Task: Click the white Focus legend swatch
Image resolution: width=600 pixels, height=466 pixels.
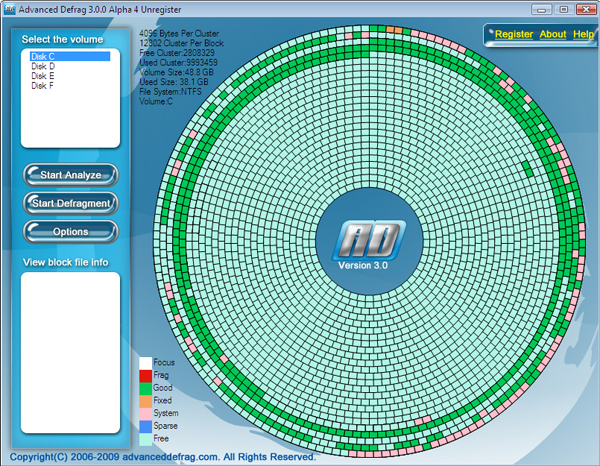Action: click(145, 363)
